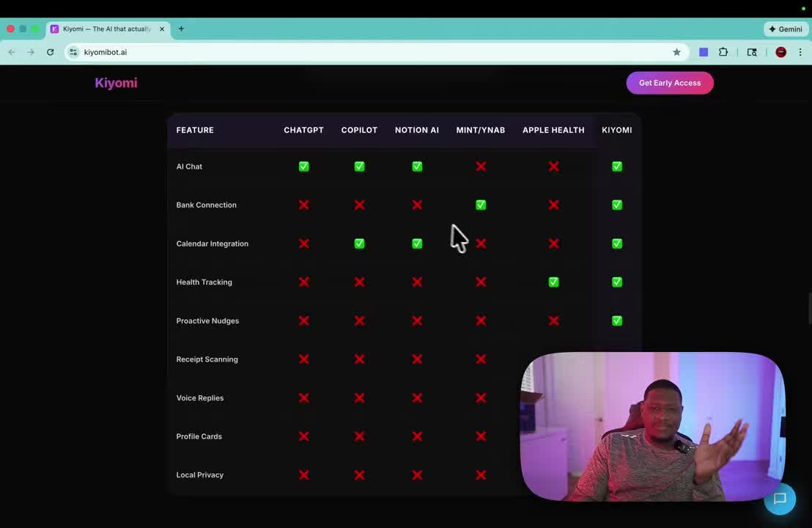Image resolution: width=812 pixels, height=528 pixels.
Task: Click Mint/YNAB's red X for AI Chat
Action: 481,166
